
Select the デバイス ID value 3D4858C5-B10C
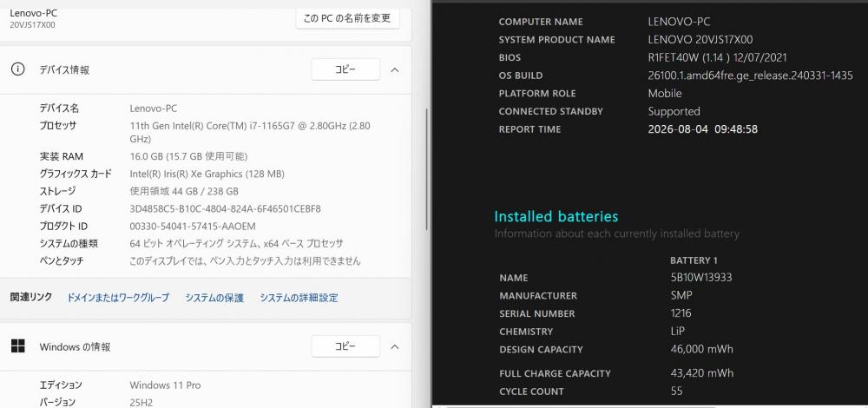(225, 208)
